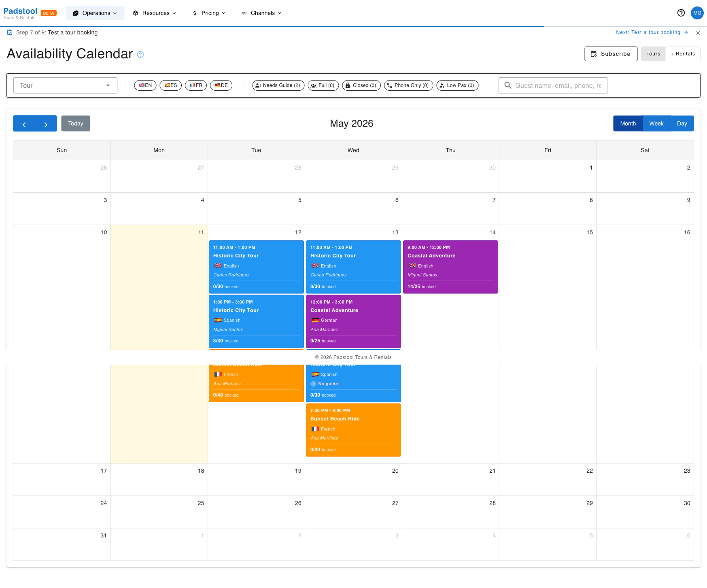707x588 pixels.
Task: Click the Channels API icon
Action: click(x=244, y=13)
